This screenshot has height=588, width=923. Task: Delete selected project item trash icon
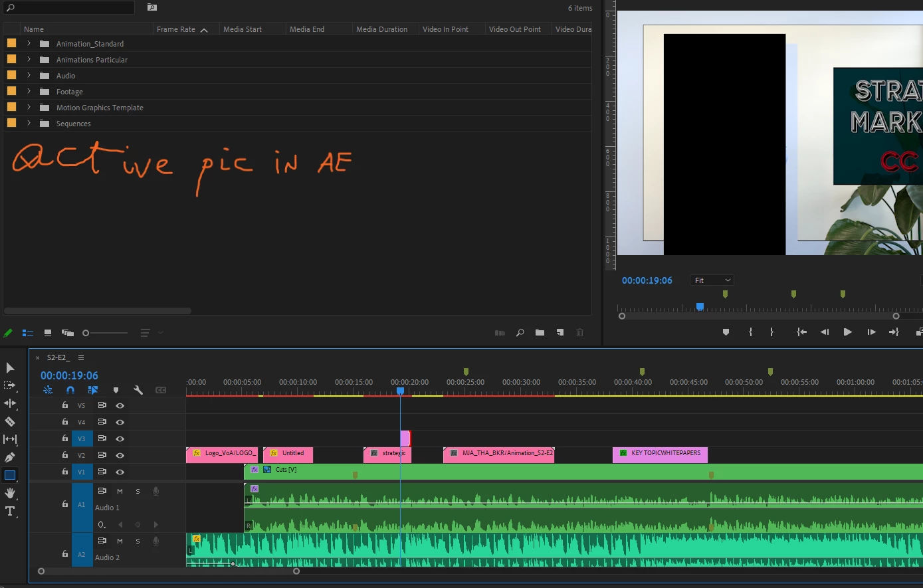579,333
